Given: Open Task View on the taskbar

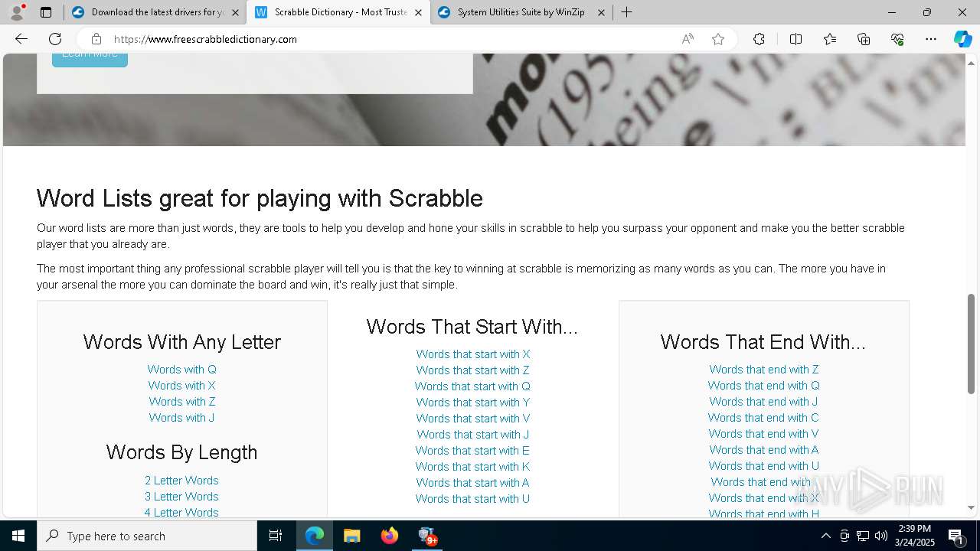Looking at the screenshot, I should (276, 536).
